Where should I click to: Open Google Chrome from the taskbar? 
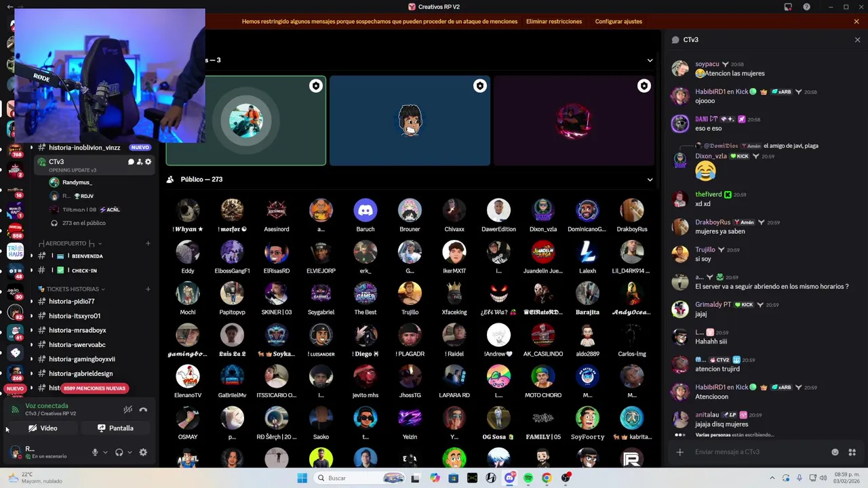coord(547,479)
